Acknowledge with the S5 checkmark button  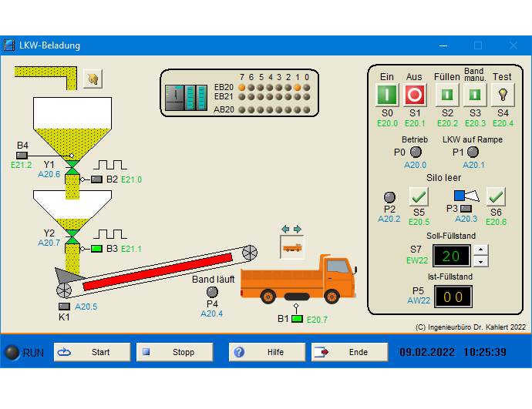[419, 196]
